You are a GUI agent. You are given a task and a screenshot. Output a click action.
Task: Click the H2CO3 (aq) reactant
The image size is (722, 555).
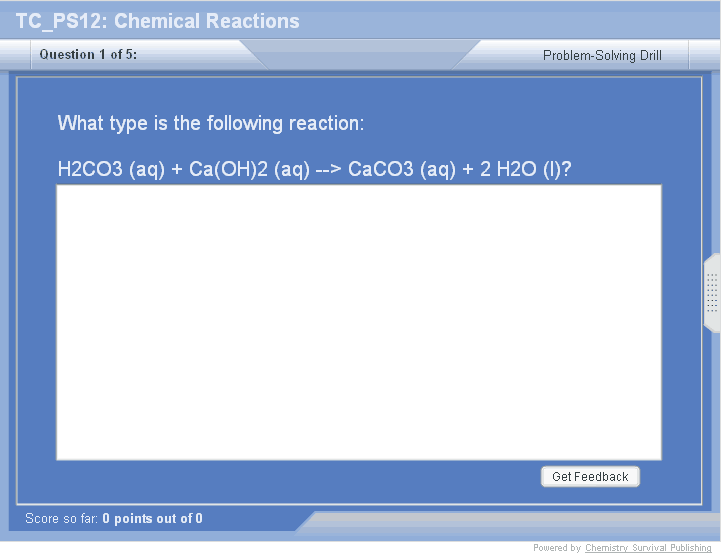[x=111, y=170]
